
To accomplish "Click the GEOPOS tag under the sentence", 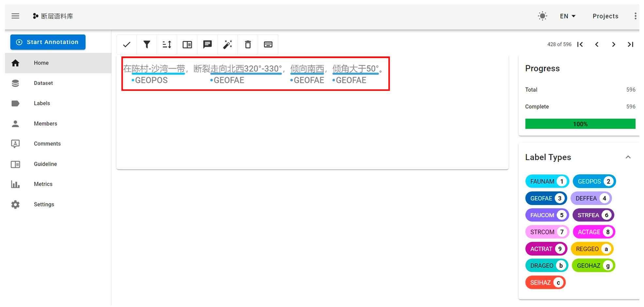I will (x=149, y=80).
